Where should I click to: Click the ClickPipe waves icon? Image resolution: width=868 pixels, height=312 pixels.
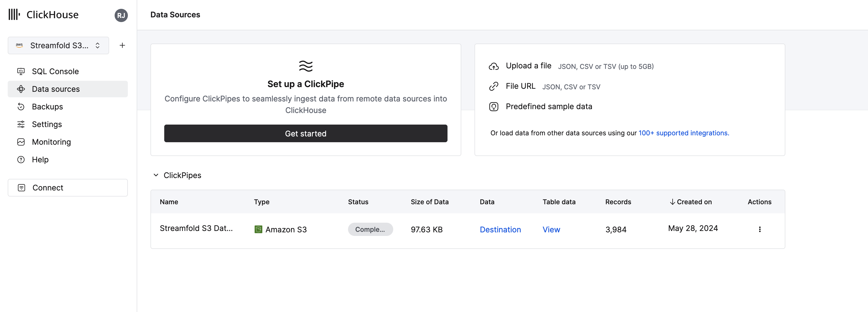[x=306, y=66]
